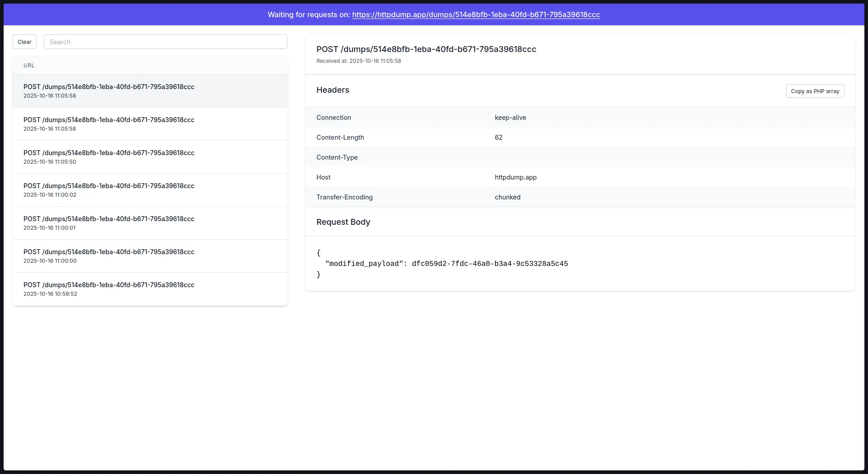Select the request received at 11:00:02
Screen dimensions: 868x474
tap(150, 190)
